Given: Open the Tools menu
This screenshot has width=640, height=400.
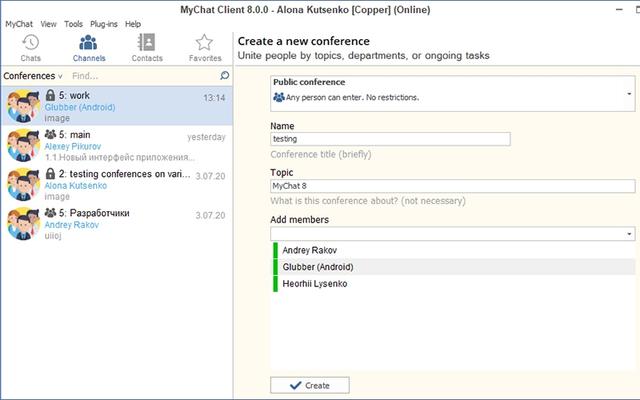Looking at the screenshot, I should [73, 23].
